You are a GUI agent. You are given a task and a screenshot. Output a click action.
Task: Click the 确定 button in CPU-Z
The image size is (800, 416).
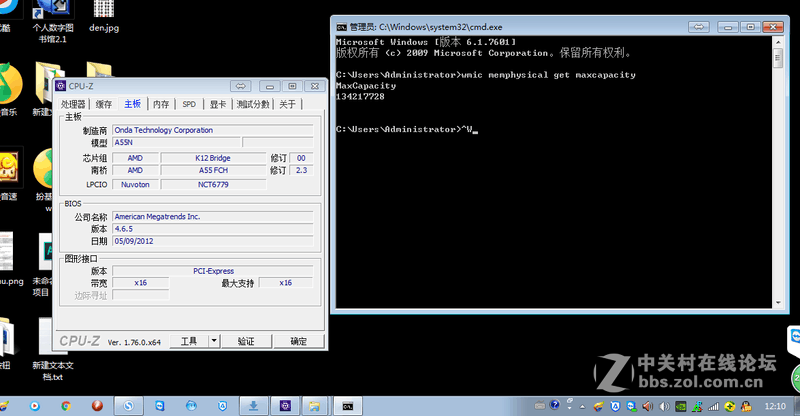[x=298, y=341]
